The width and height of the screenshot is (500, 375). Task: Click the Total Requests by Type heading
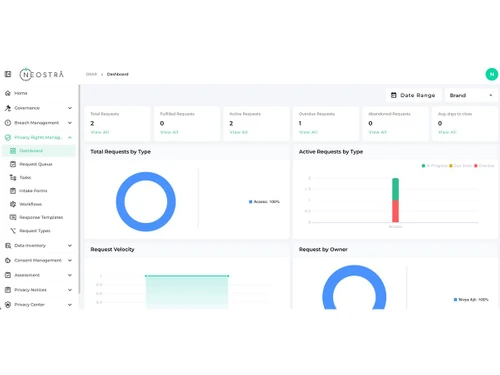point(120,152)
